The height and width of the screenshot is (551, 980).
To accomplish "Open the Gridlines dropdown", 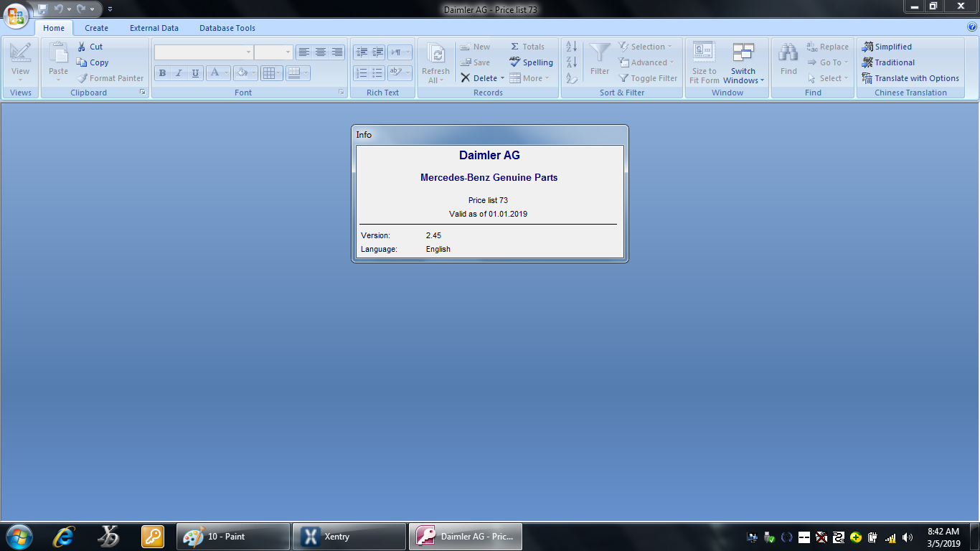I will pos(271,73).
